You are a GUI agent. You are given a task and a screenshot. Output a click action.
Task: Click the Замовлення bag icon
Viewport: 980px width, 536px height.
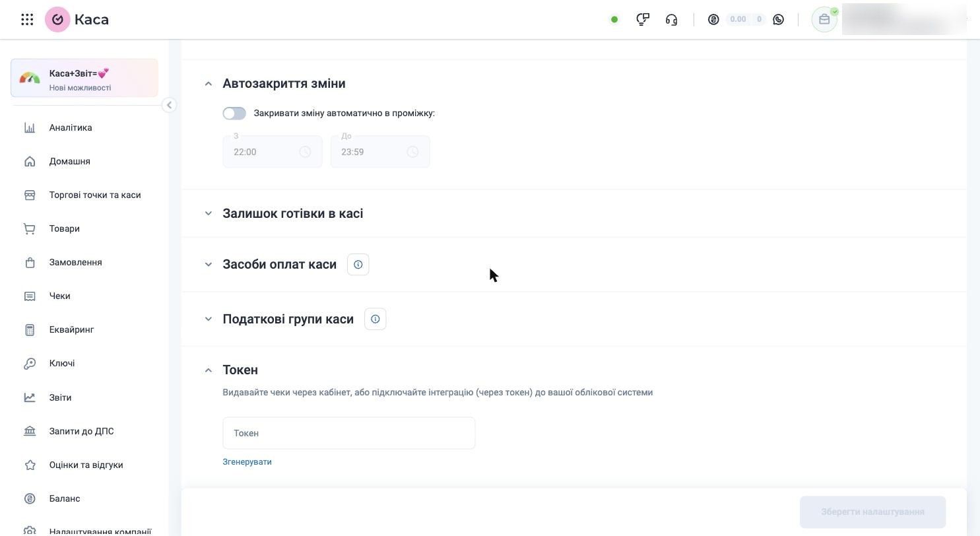(x=30, y=262)
